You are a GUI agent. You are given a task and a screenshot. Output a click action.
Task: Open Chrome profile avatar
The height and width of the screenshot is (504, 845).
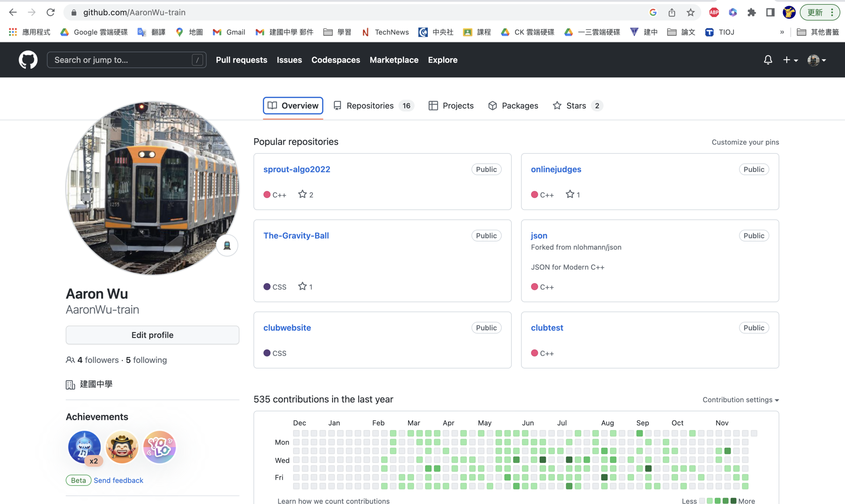(789, 12)
